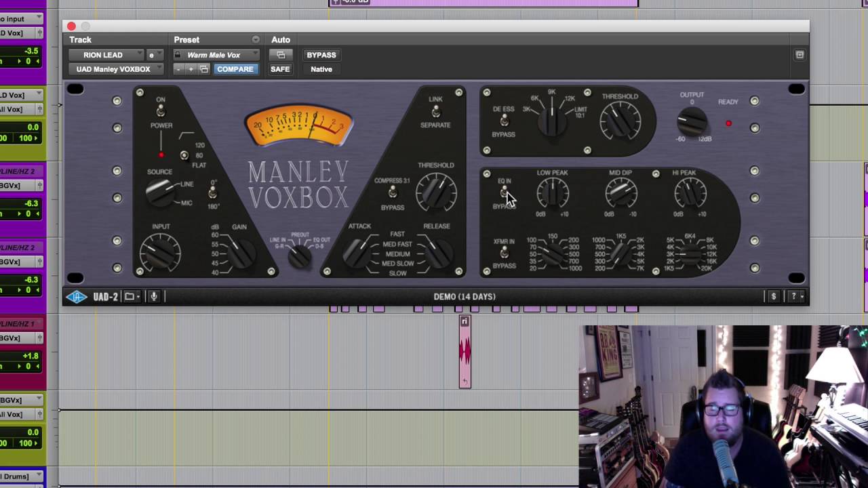This screenshot has height=488, width=868.
Task: Click the hi peak frequency selector knob
Action: (690, 254)
